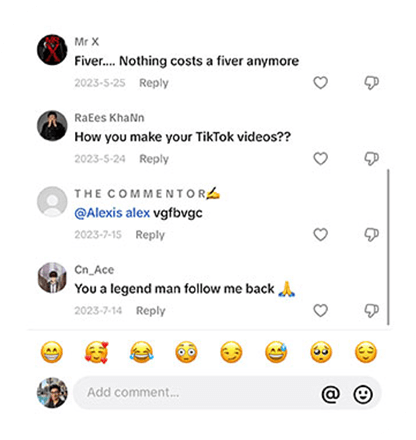Dislike Cn_Ace's legend comment
The width and height of the screenshot is (416, 440).
pos(371,311)
